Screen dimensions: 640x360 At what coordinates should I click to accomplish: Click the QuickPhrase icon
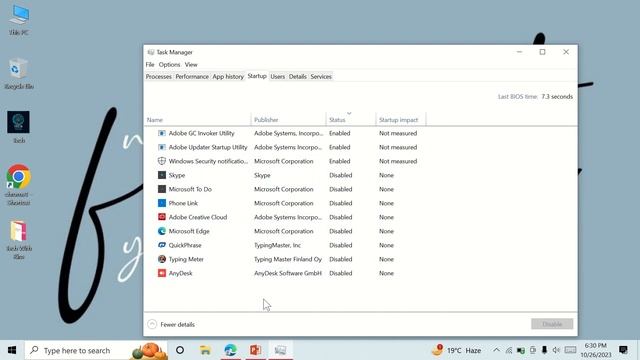pyautogui.click(x=162, y=245)
